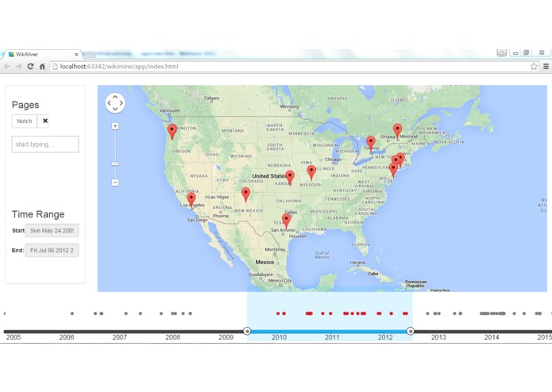This screenshot has height=392, width=552.
Task: Focus the 'start typing...' page search field
Action: coord(45,144)
